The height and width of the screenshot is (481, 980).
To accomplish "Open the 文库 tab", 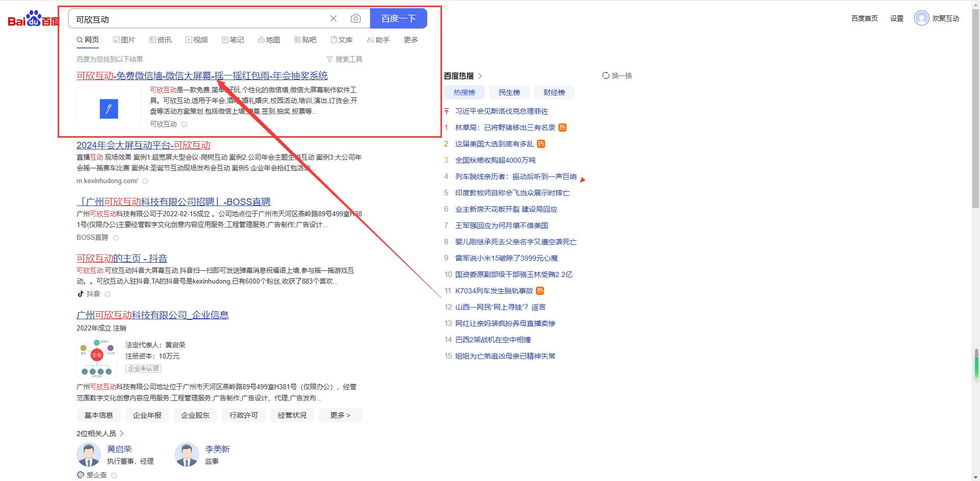I will [341, 40].
